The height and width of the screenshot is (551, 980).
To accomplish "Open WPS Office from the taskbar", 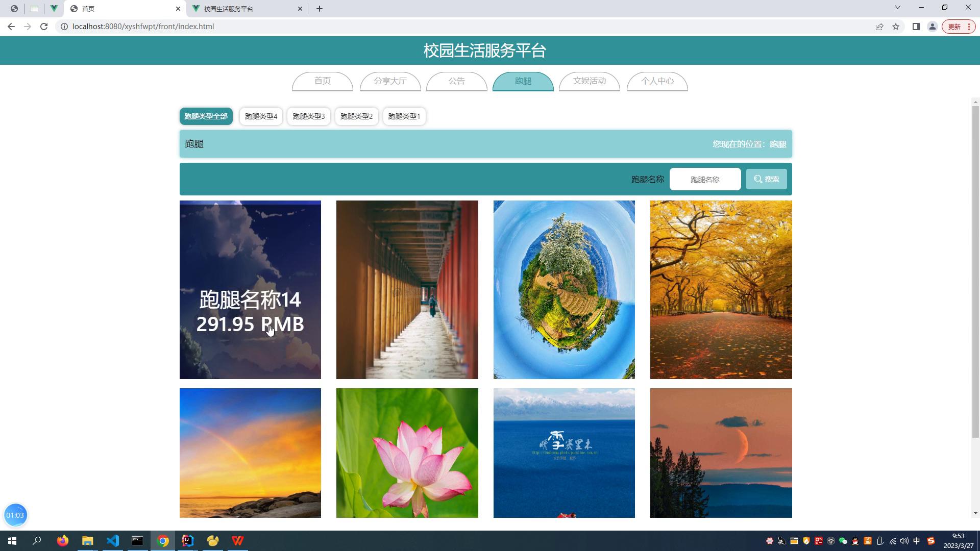I will (x=238, y=541).
